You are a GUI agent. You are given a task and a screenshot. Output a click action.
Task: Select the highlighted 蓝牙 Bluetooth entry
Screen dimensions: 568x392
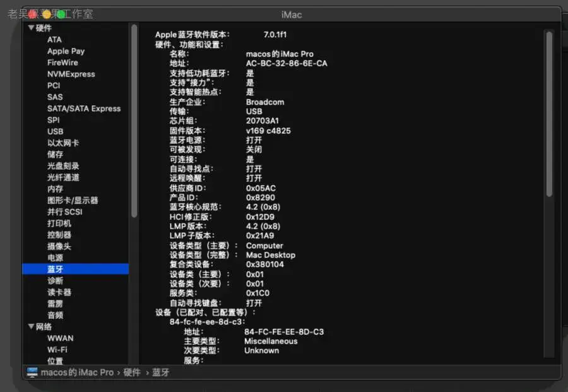point(76,269)
